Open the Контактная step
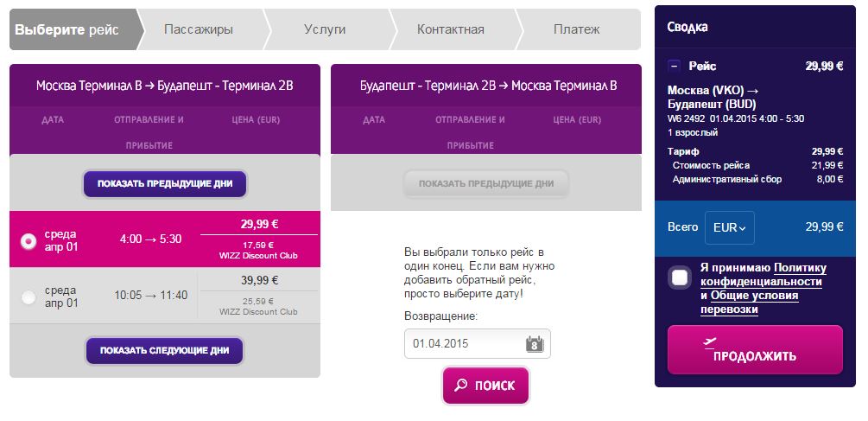Screen dimensions: 868x421 tap(450, 29)
